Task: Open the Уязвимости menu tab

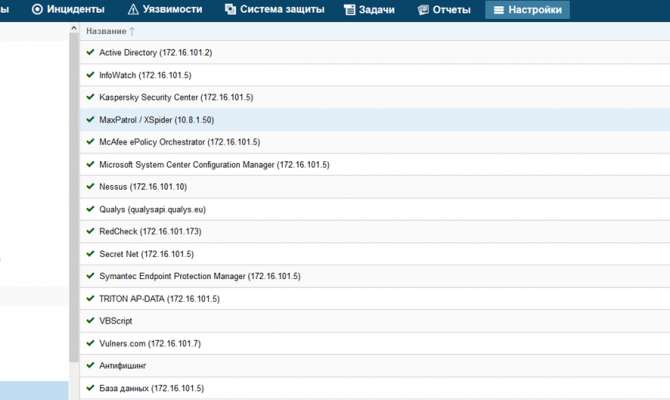Action: click(x=165, y=9)
